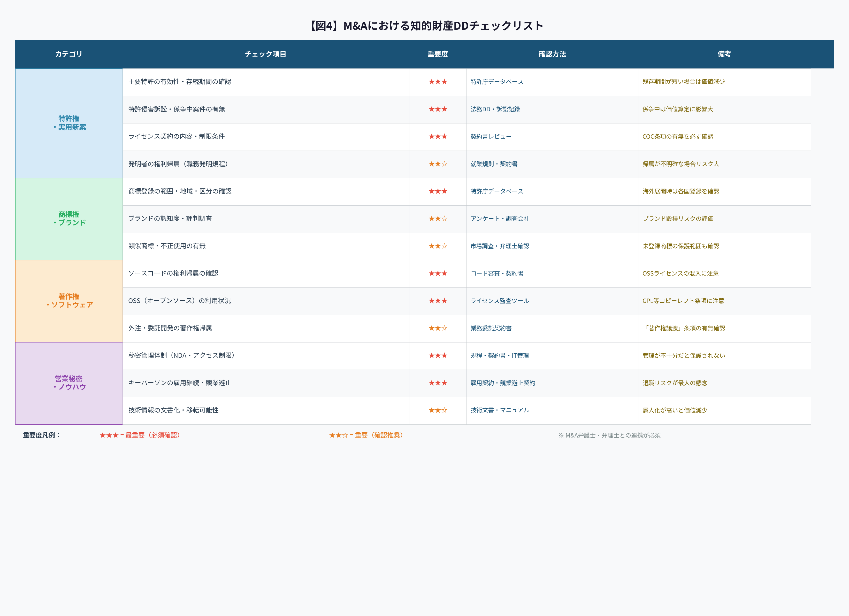Click star rating in 特許侵害訴訟 row
Image resolution: width=849 pixels, height=616 pixels.
point(438,109)
